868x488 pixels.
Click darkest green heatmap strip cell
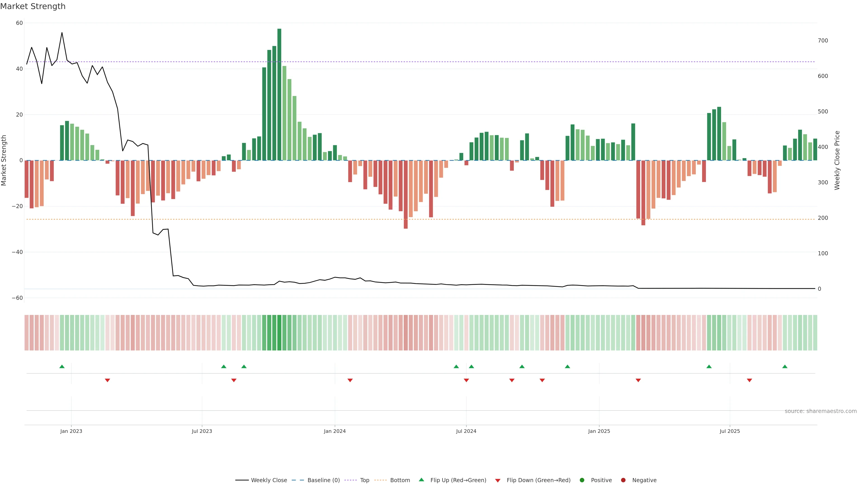pyautogui.click(x=279, y=333)
